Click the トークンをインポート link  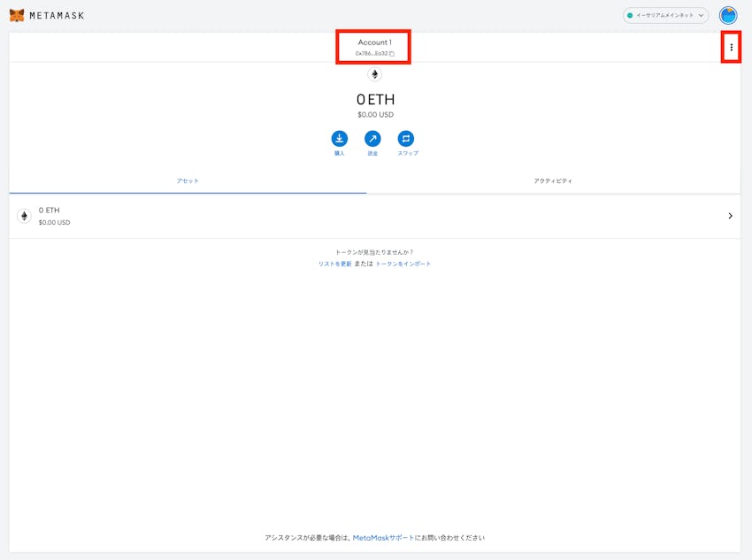[x=403, y=264]
